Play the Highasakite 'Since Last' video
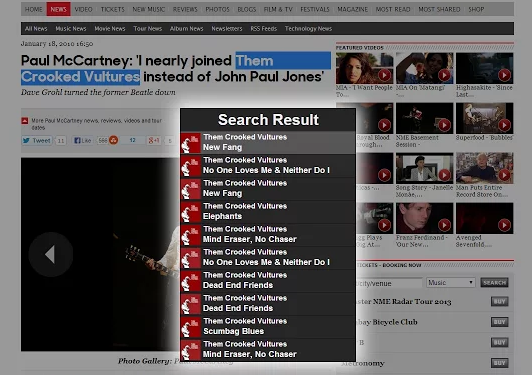The width and height of the screenshot is (532, 375). pos(484,68)
